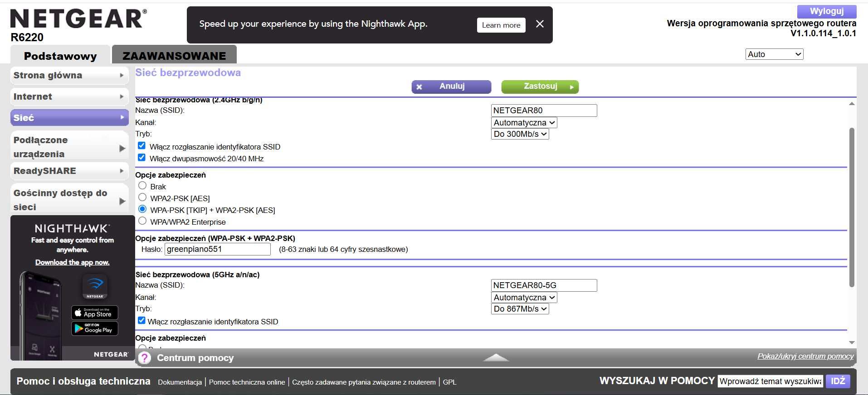Edit the 5GHz SSID field NETGEAR80-5G
The image size is (868, 395).
(x=544, y=285)
